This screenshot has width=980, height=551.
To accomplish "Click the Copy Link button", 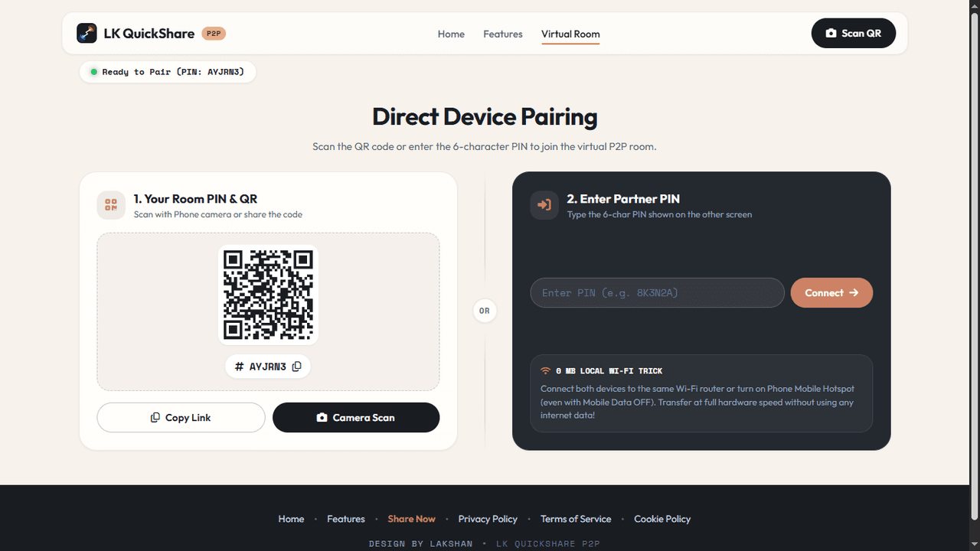I will click(x=181, y=418).
